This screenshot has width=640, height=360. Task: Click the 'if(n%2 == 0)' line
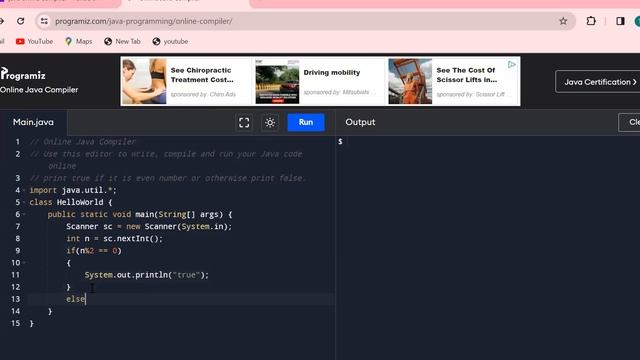94,251
